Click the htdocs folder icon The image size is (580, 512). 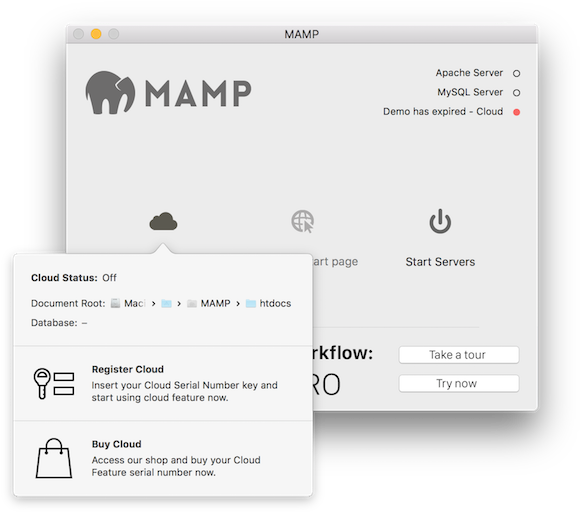click(x=251, y=304)
